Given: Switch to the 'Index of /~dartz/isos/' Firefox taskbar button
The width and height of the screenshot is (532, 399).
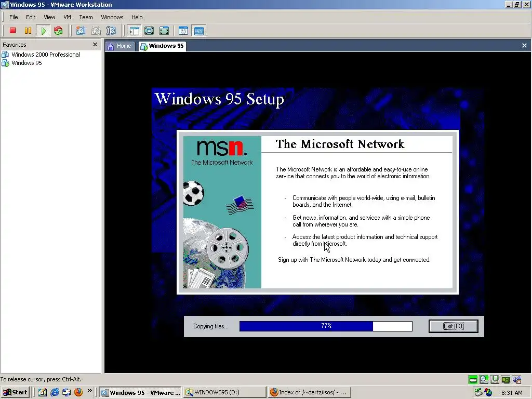Looking at the screenshot, I should (309, 392).
